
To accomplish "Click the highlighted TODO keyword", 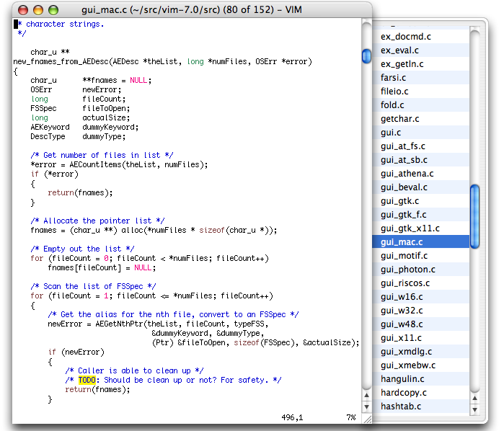I will pos(87,380).
